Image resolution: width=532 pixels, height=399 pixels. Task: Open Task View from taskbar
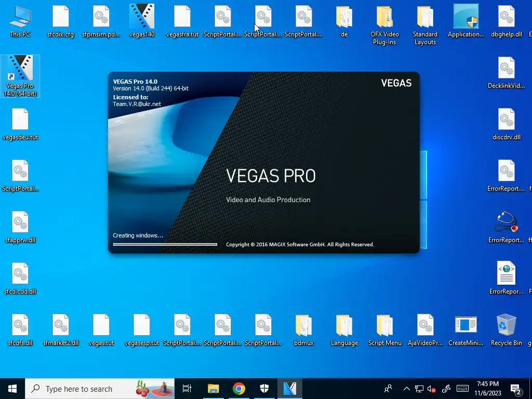tap(187, 389)
